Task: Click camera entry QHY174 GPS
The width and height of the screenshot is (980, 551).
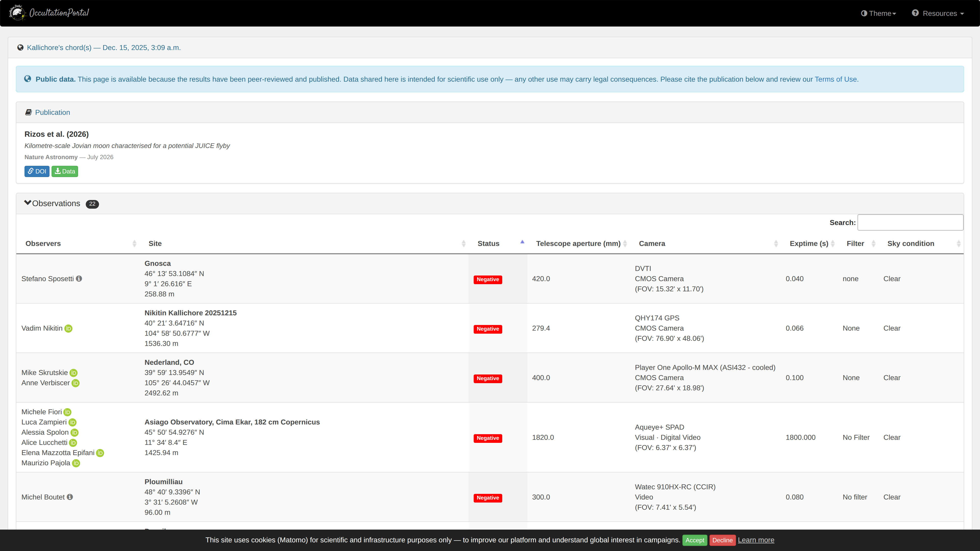Action: (x=657, y=318)
